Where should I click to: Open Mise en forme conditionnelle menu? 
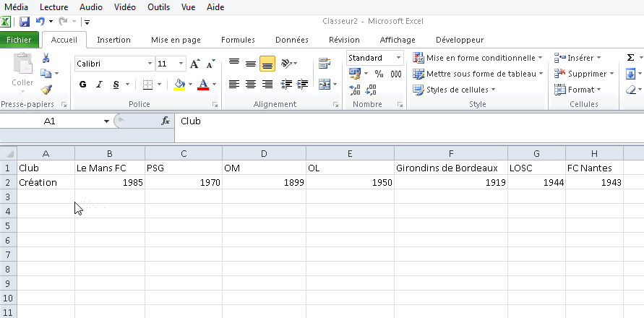(x=478, y=58)
